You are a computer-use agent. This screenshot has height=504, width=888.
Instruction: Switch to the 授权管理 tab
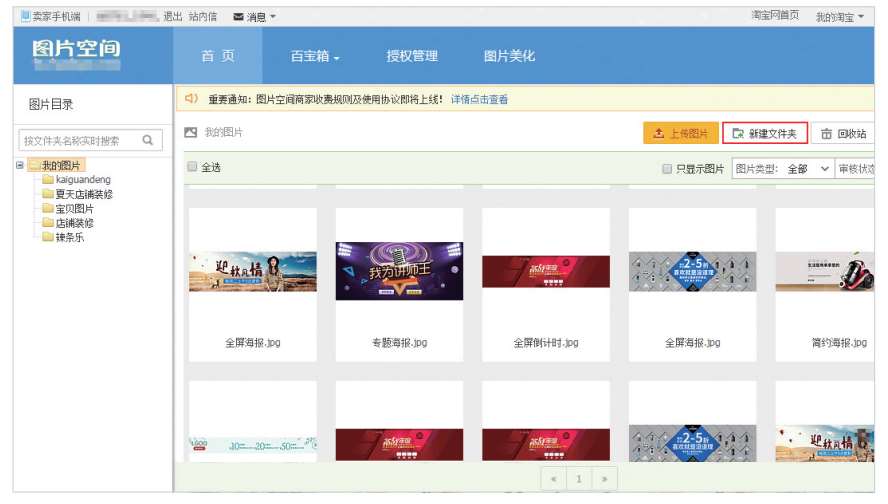click(412, 57)
